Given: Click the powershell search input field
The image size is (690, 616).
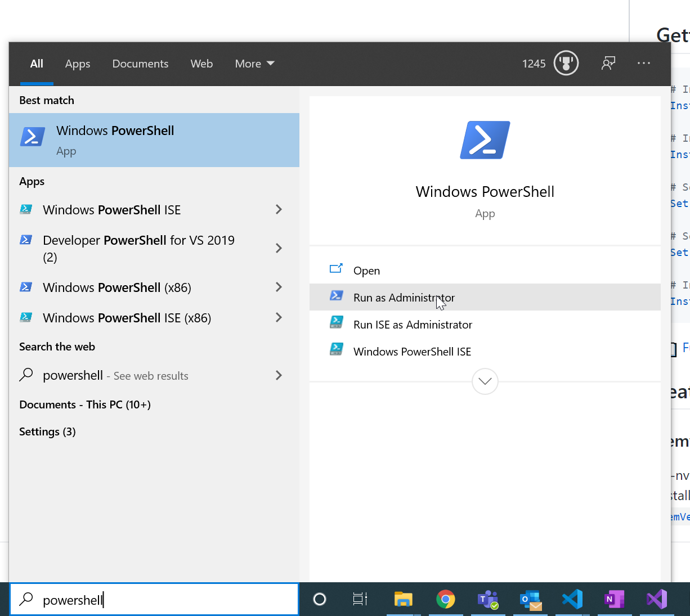Looking at the screenshot, I should pos(154,600).
